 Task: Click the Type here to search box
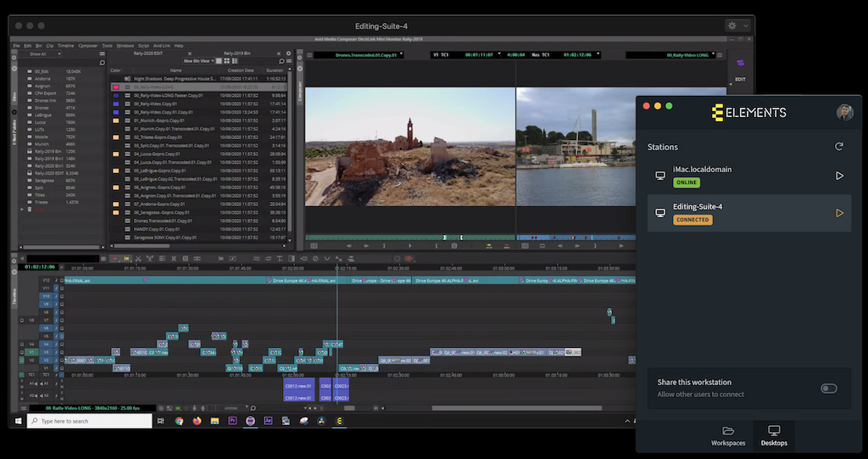tap(89, 421)
